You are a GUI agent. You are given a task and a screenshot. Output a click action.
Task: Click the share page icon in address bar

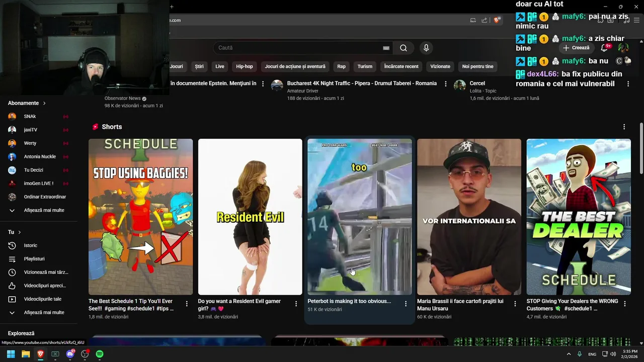(x=485, y=20)
